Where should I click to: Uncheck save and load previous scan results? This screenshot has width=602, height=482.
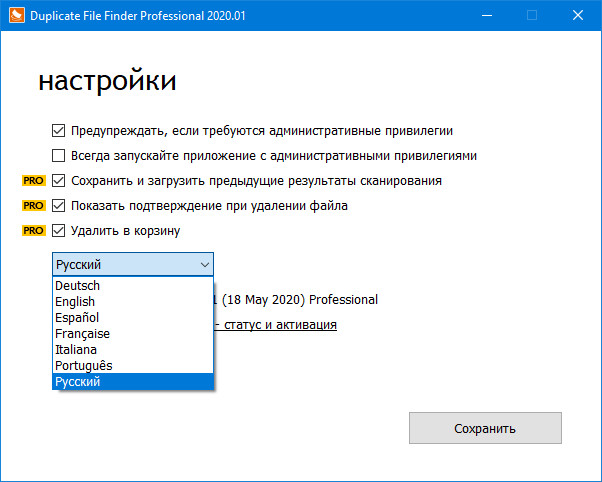58,181
